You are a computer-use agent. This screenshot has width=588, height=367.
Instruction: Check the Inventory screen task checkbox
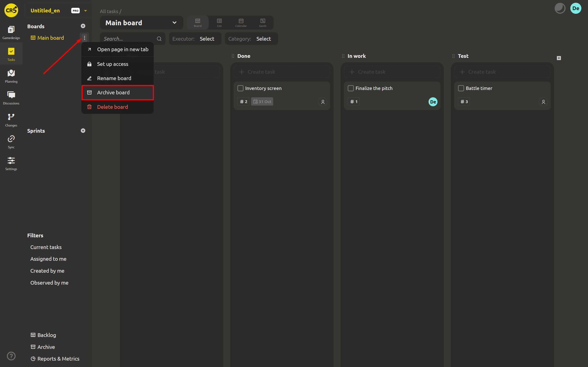240,88
